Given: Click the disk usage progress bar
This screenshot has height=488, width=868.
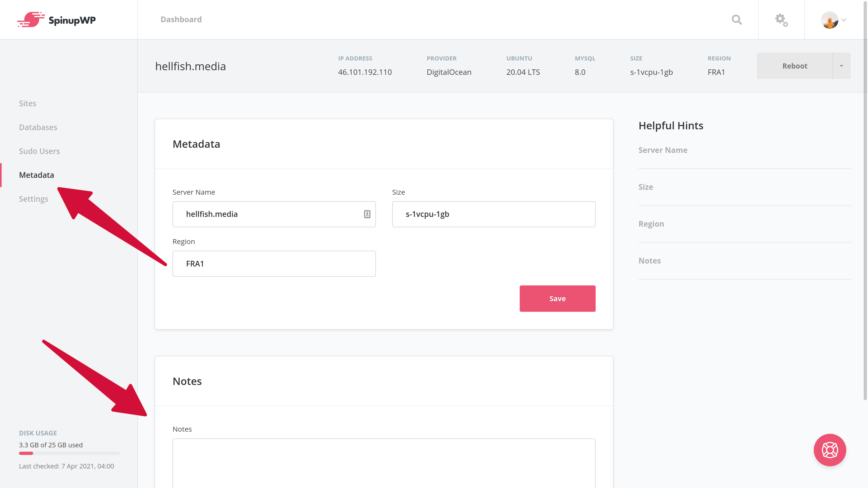Looking at the screenshot, I should [x=69, y=453].
